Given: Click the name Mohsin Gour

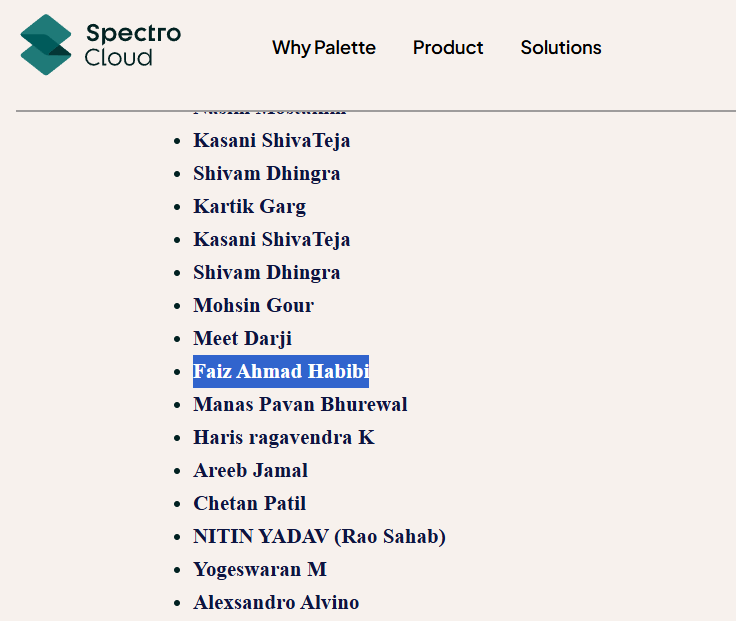Looking at the screenshot, I should [253, 306].
